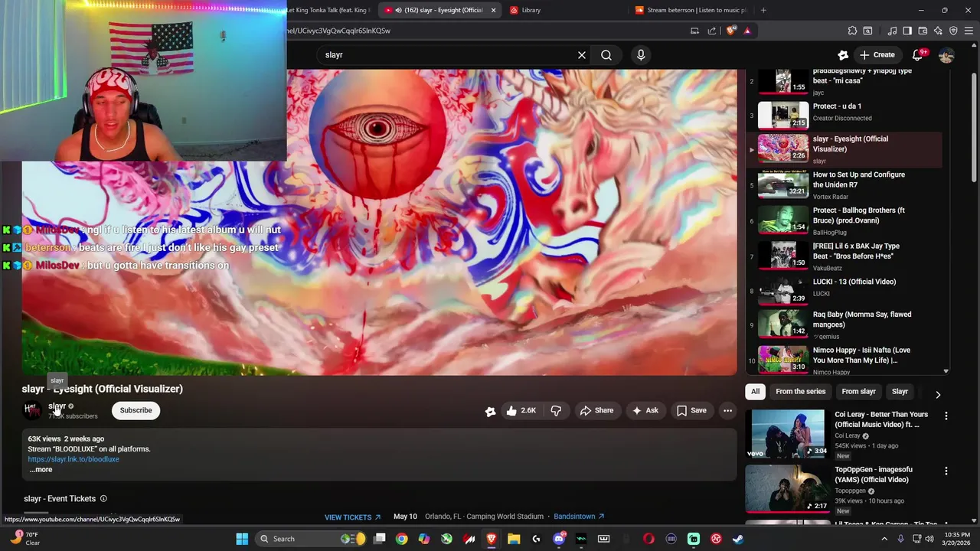This screenshot has width=980, height=551.
Task: Like the video with thumbs up
Action: (x=521, y=411)
